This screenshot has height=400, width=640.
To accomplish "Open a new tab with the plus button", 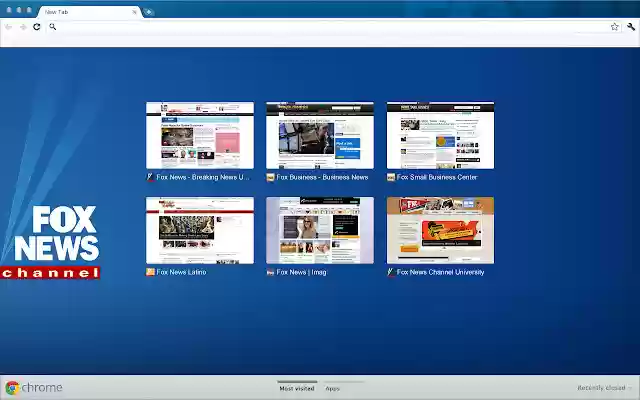I will 149,12.
